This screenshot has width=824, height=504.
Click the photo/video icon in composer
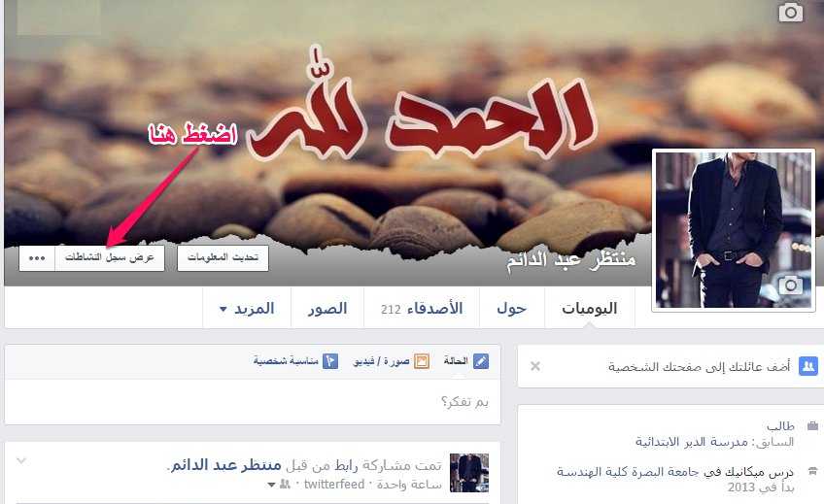pos(422,361)
